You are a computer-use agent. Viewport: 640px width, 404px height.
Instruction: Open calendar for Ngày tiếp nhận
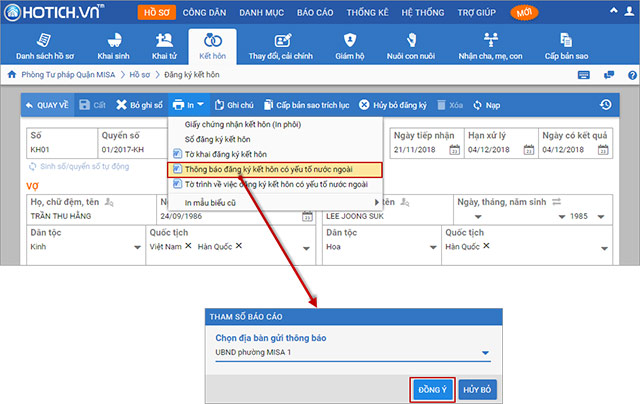coord(454,150)
